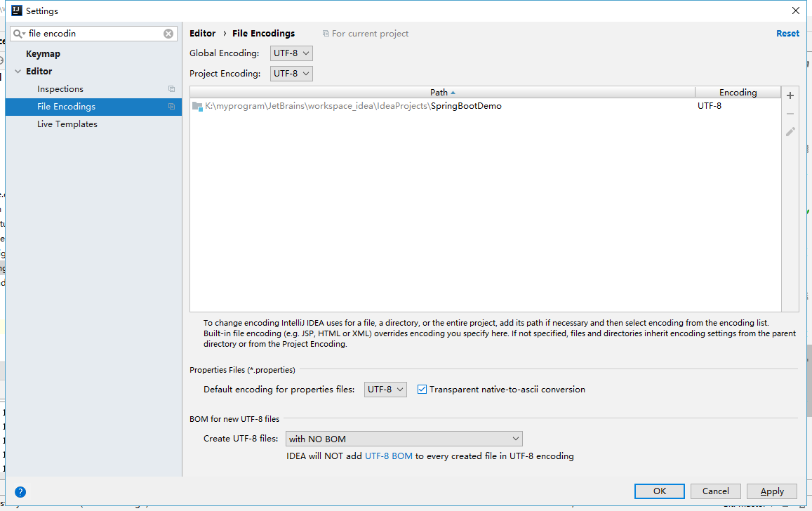Screen dimensions: 812x511
Task: Select Keymap in the settings tree
Action: tap(43, 54)
